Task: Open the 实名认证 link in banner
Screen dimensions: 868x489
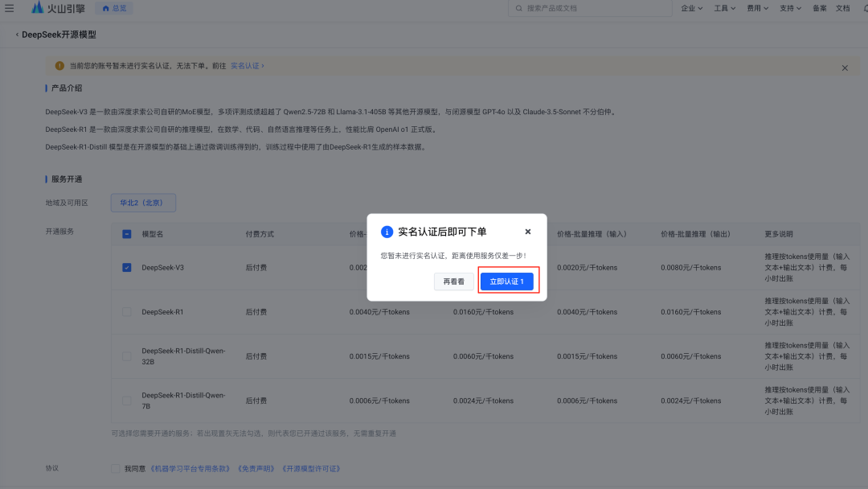Action: click(247, 66)
